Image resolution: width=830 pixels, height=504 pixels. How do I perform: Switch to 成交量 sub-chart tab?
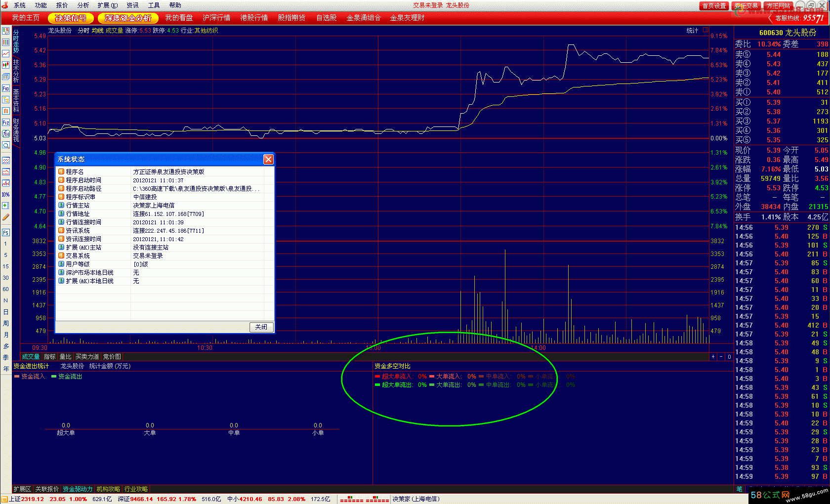click(31, 357)
